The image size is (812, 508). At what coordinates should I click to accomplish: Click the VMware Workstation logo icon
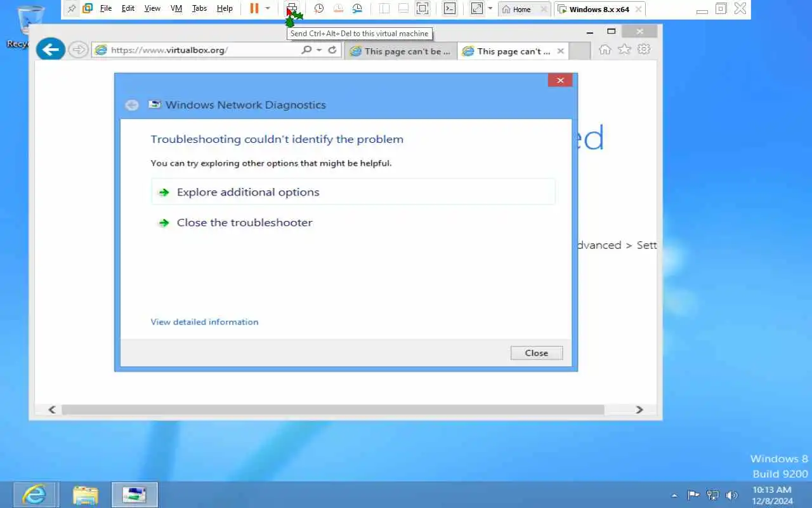coord(88,9)
